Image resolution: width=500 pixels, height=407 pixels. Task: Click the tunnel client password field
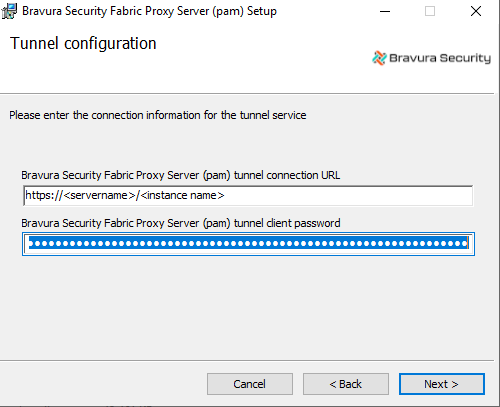click(x=248, y=244)
